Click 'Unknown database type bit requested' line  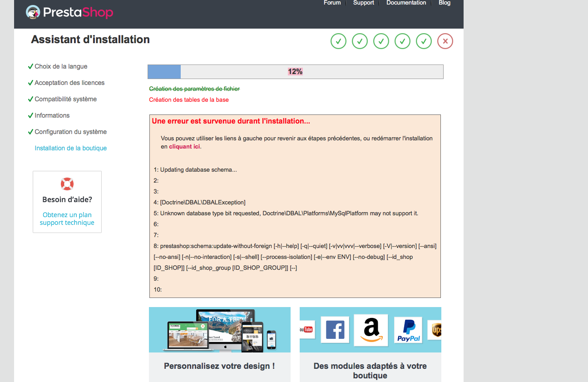(x=286, y=213)
